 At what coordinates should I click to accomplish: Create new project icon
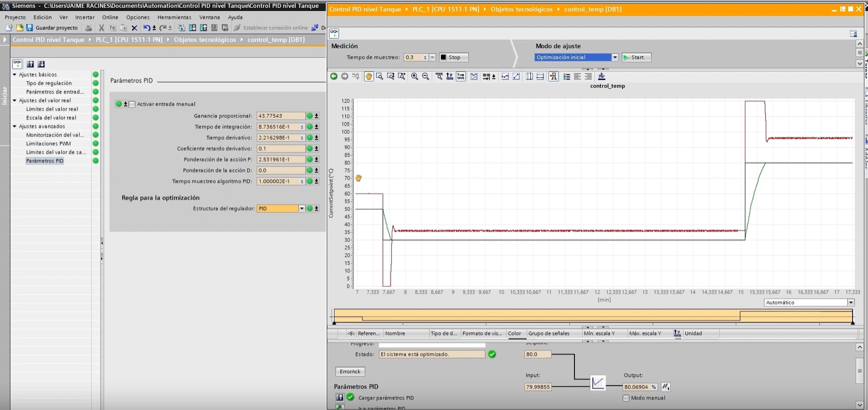tap(9, 28)
